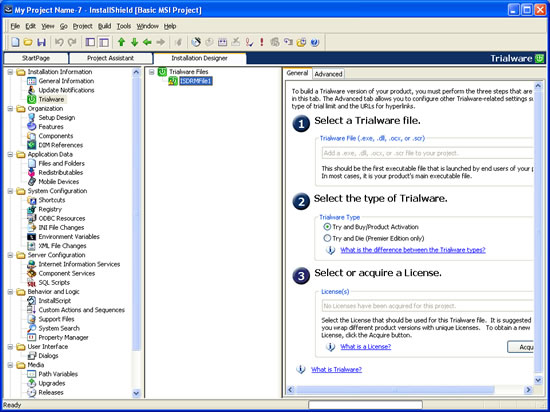The height and width of the screenshot is (412, 550).
Task: Collapse the Media folder
Action: point(10,365)
